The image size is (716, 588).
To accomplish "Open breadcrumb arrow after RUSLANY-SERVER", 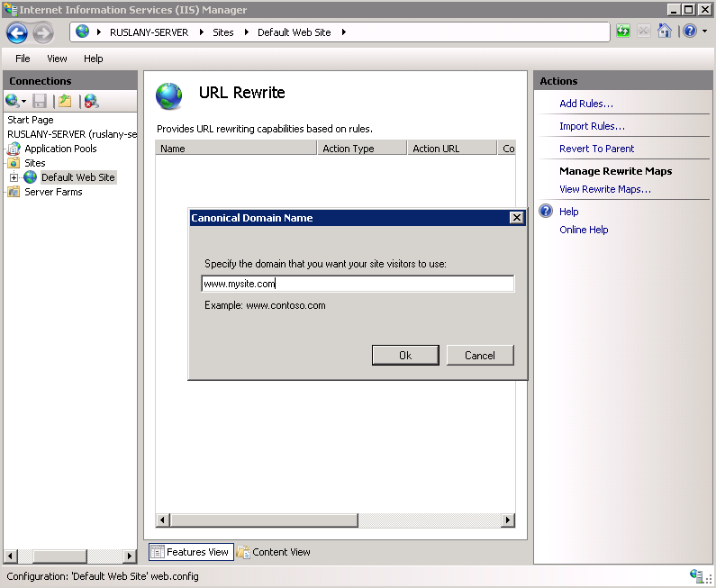I will [202, 32].
